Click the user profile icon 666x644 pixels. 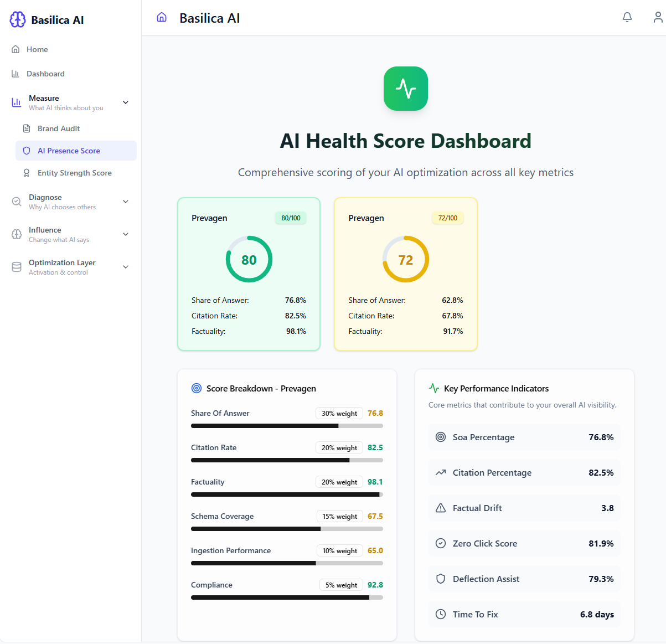658,17
